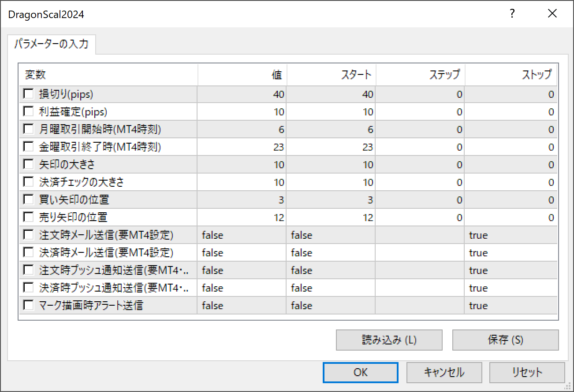The height and width of the screenshot is (392, 574).
Task: Edit 買い矢印の位置 value cell showing 3
Action: tap(242, 200)
